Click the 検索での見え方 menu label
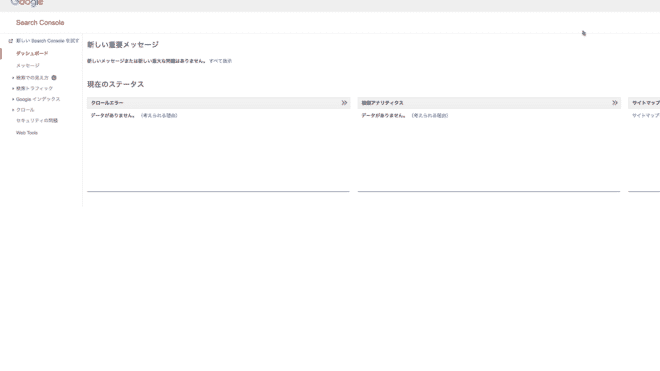The image size is (660, 371). pyautogui.click(x=32, y=78)
